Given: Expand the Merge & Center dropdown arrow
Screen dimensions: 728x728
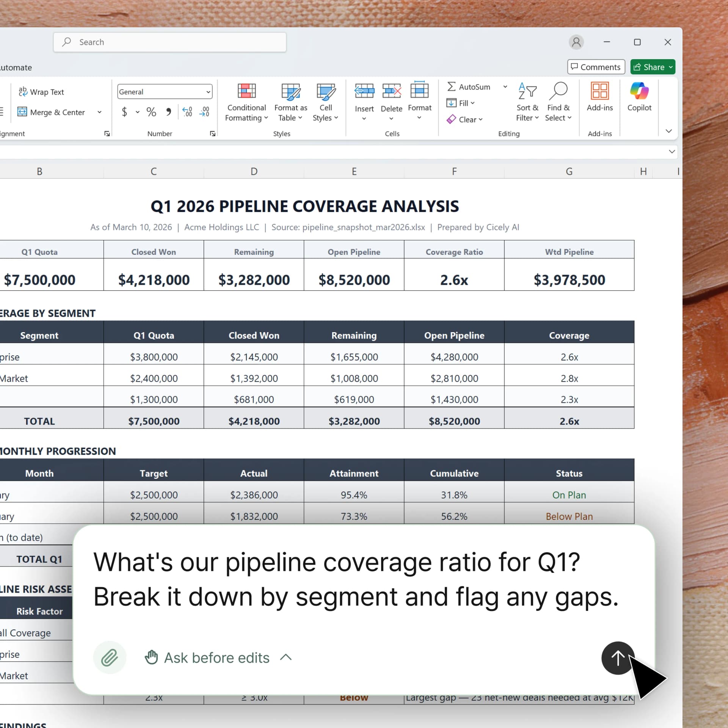Looking at the screenshot, I should (99, 112).
